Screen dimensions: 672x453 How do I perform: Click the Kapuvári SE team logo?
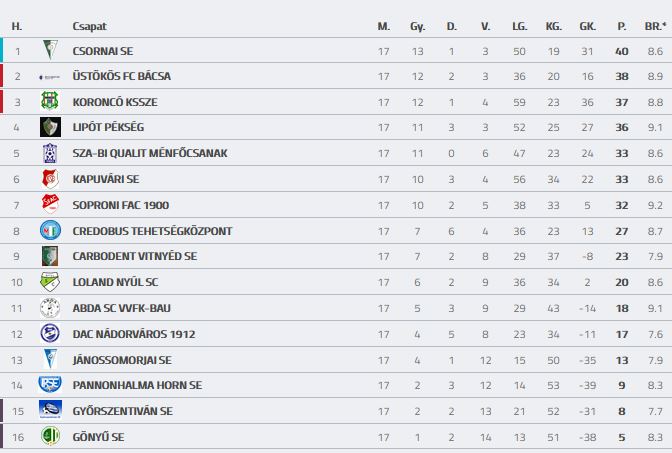49,179
